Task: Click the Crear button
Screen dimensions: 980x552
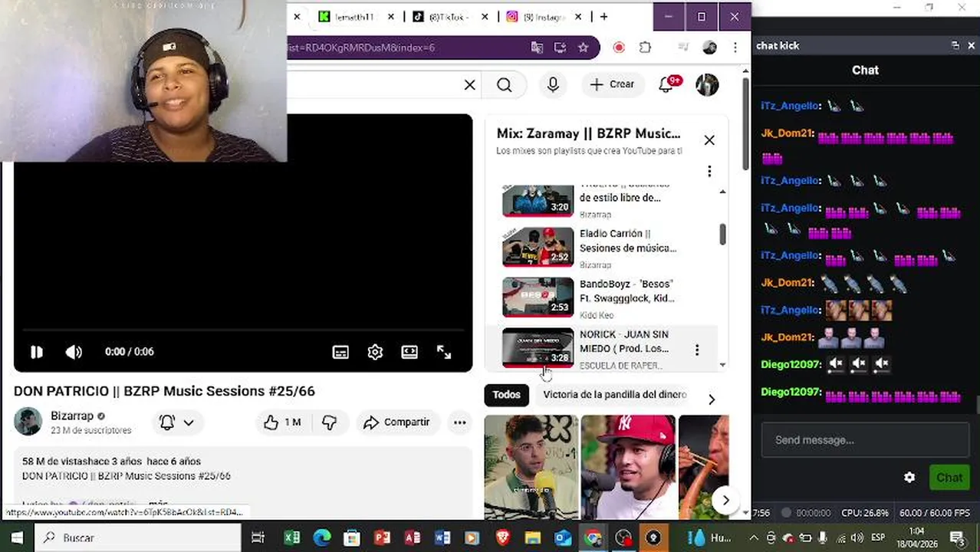Action: coord(612,84)
